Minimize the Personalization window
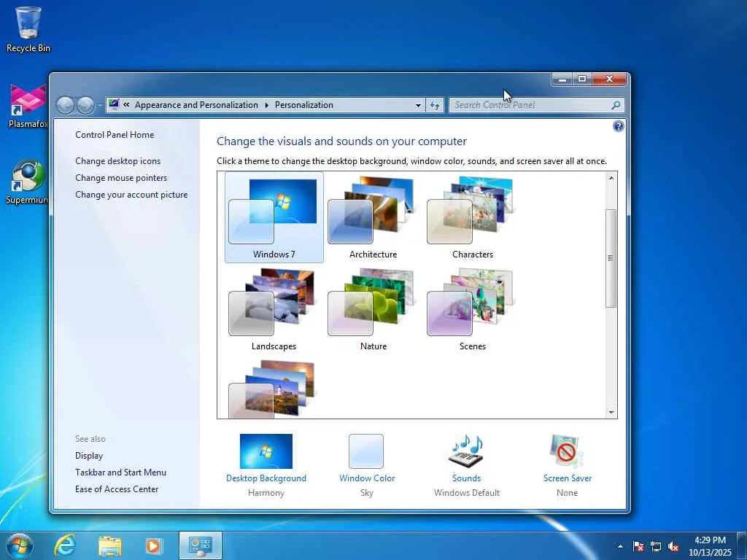 pyautogui.click(x=562, y=79)
